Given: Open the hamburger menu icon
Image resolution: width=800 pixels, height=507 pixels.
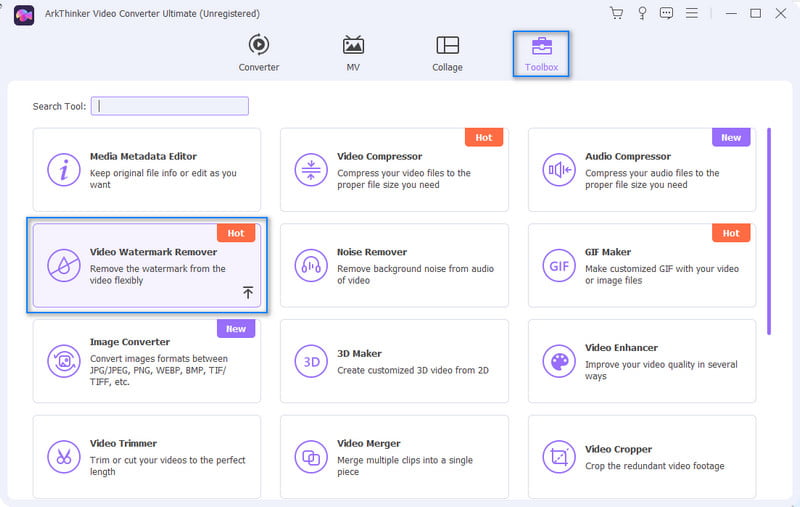Looking at the screenshot, I should (691, 13).
